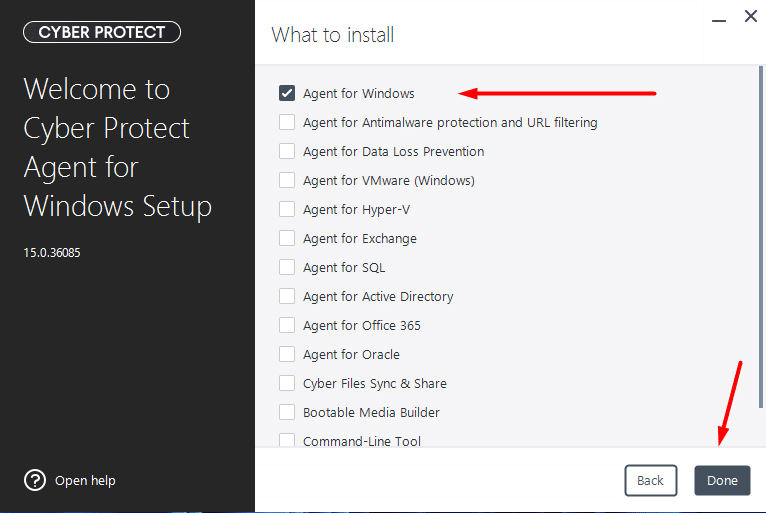Uncheck the Agent for Windows checkbox

287,93
